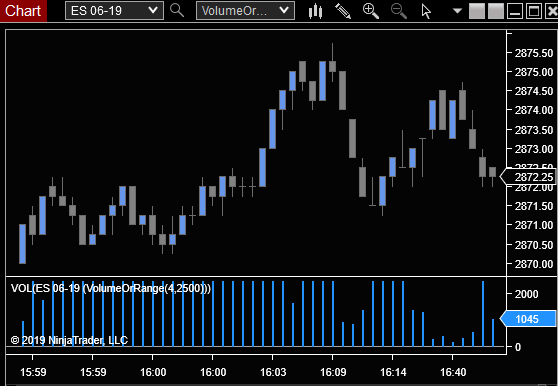Click the 2873.00 price axis label

tap(534, 149)
